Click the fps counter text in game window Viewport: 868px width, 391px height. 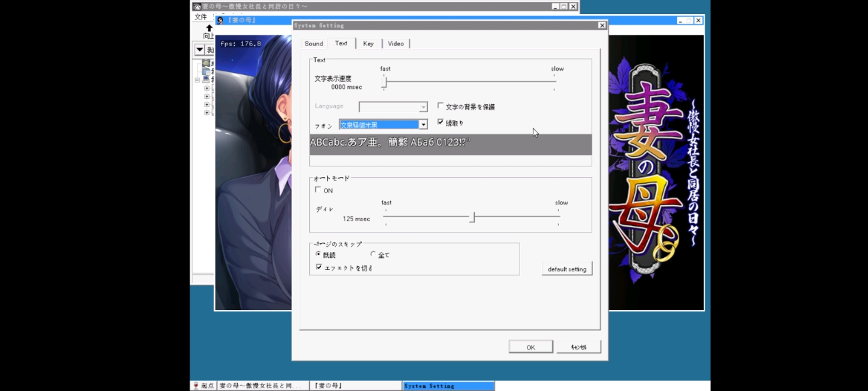241,43
